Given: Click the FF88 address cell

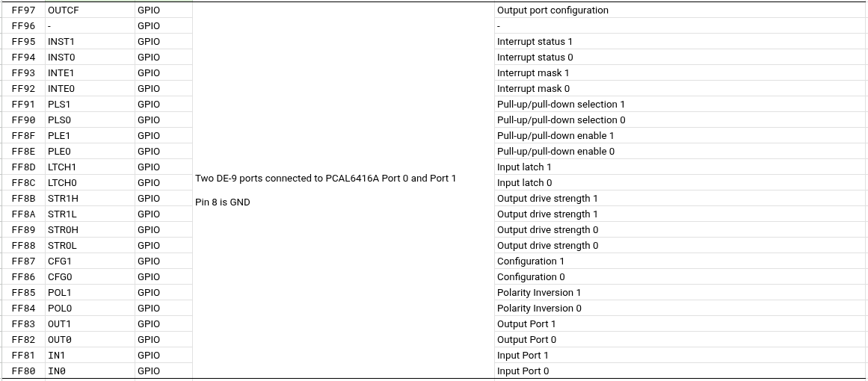Looking at the screenshot, I should click(x=23, y=246).
